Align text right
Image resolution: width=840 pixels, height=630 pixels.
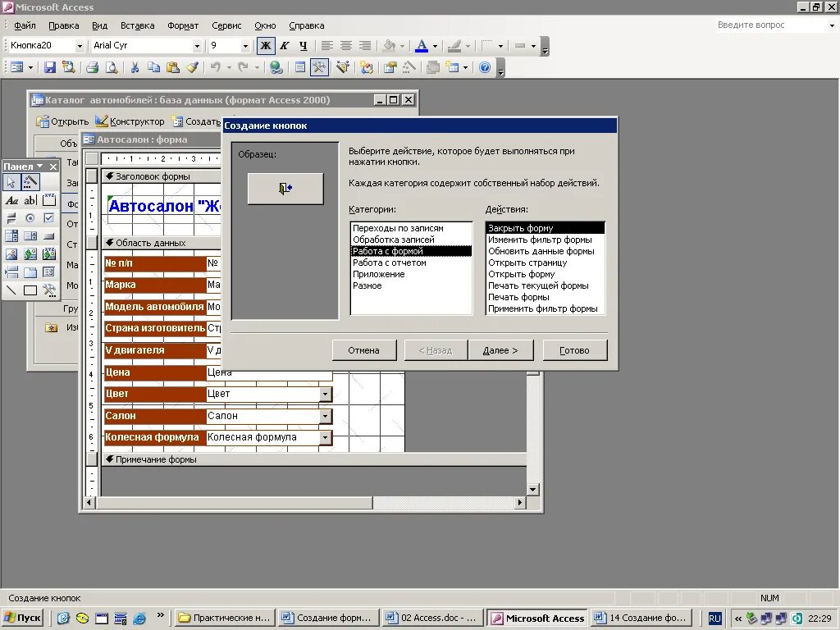coord(365,46)
